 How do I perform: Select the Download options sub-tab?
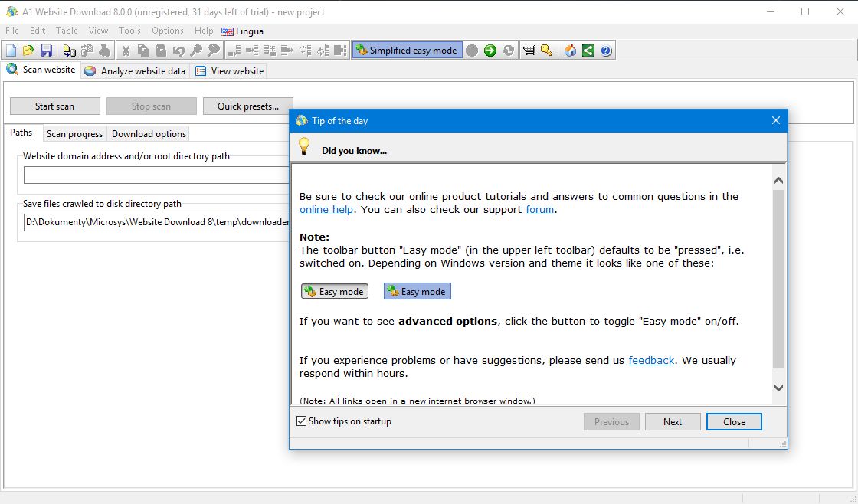149,134
